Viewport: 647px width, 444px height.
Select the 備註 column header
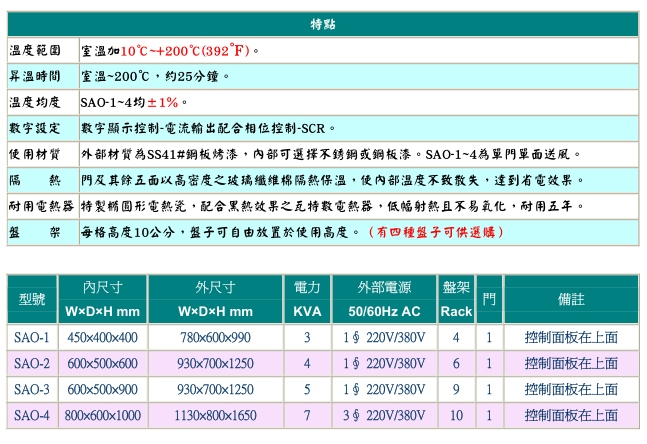coord(571,299)
